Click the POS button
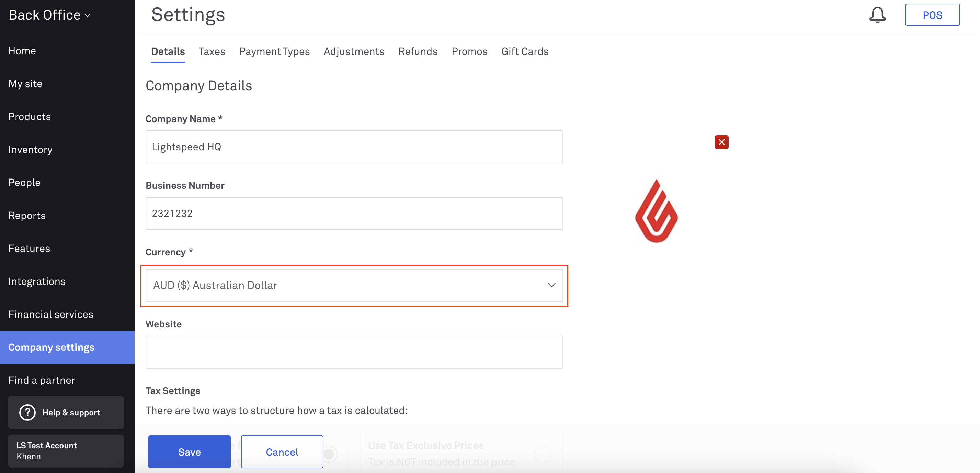This screenshot has width=980, height=473. coord(932,15)
